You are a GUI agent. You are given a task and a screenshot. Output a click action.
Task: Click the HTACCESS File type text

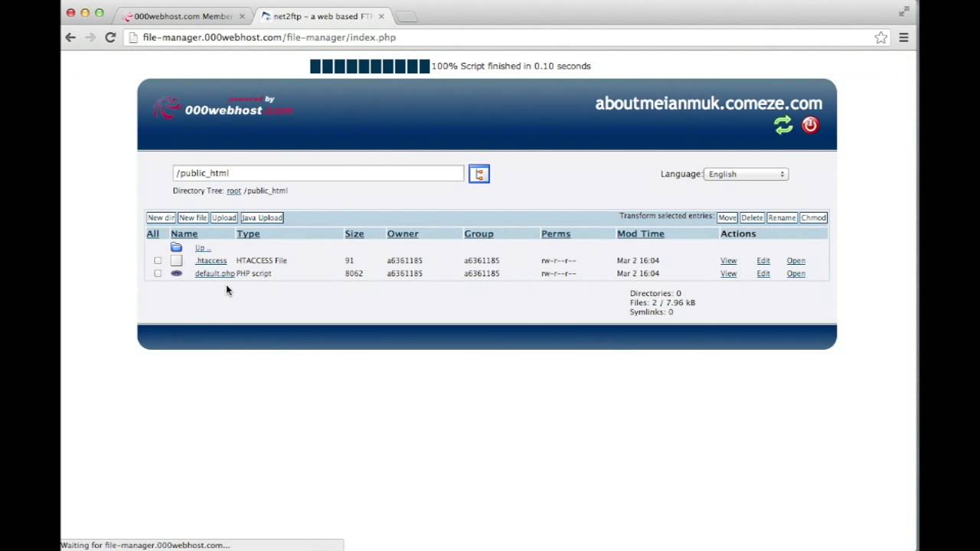tap(262, 260)
